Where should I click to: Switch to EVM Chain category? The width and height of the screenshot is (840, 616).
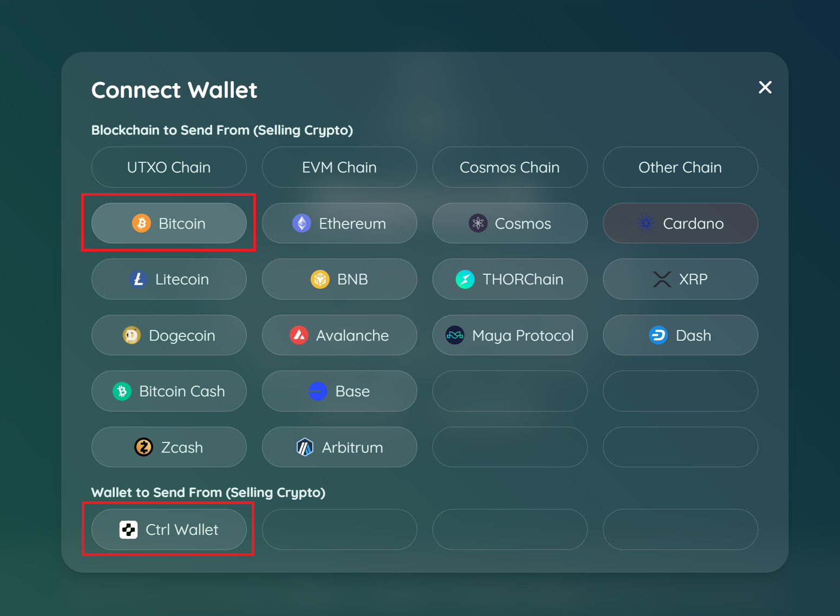[x=339, y=167]
